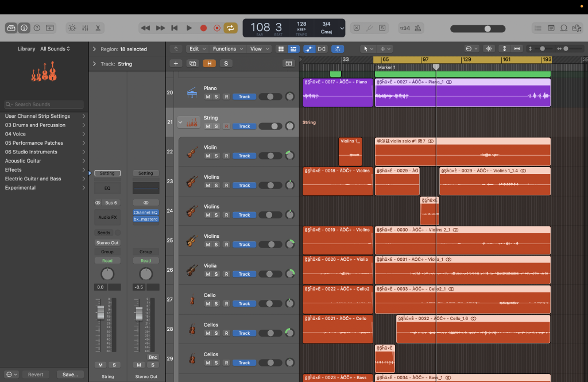Select the Acoustic Guitar library category
This screenshot has height=382, width=588.
coord(44,161)
